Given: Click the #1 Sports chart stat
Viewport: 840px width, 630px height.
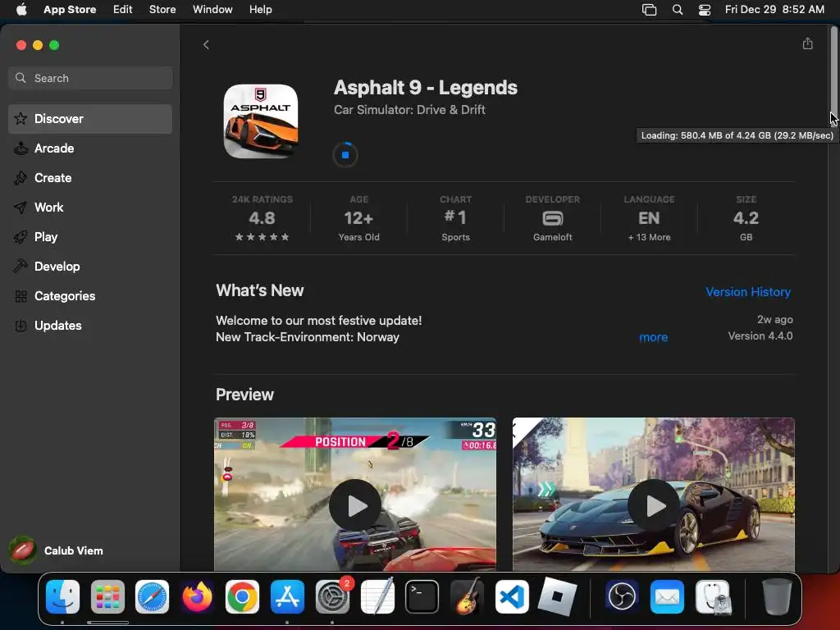Looking at the screenshot, I should [x=455, y=218].
